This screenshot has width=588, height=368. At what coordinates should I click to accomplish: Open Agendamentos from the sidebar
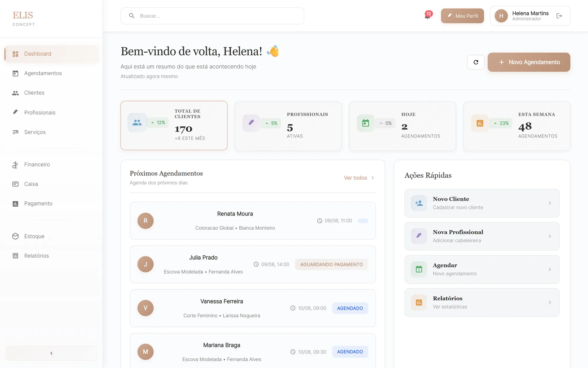[x=52, y=73]
